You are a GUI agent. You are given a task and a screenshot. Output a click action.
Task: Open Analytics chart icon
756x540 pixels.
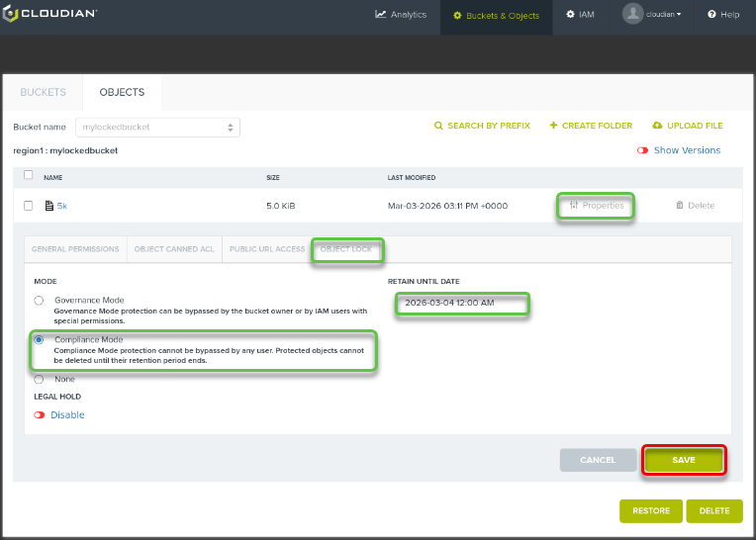[380, 15]
